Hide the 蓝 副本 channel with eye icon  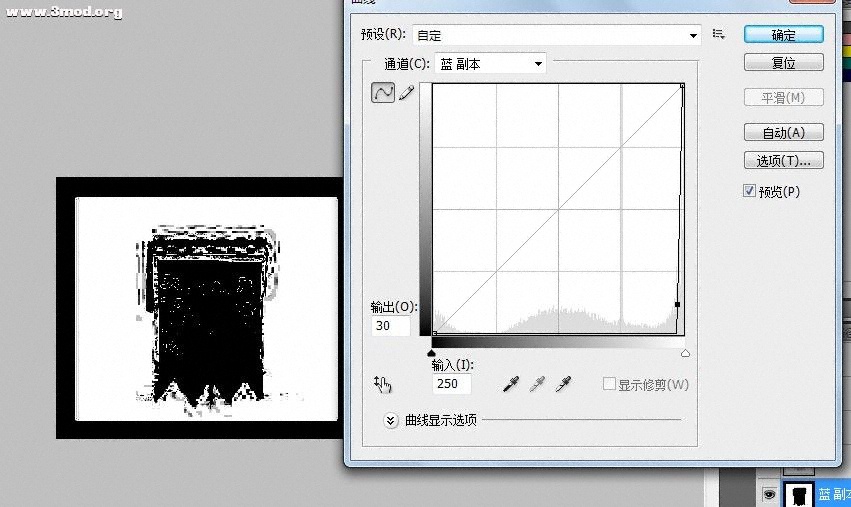(x=769, y=493)
